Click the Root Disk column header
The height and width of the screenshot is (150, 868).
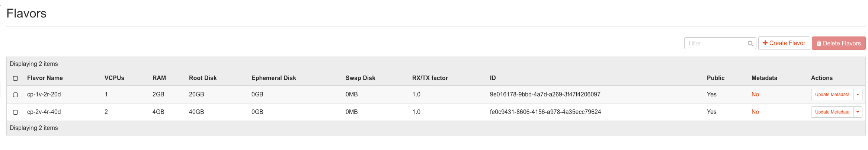tap(203, 78)
